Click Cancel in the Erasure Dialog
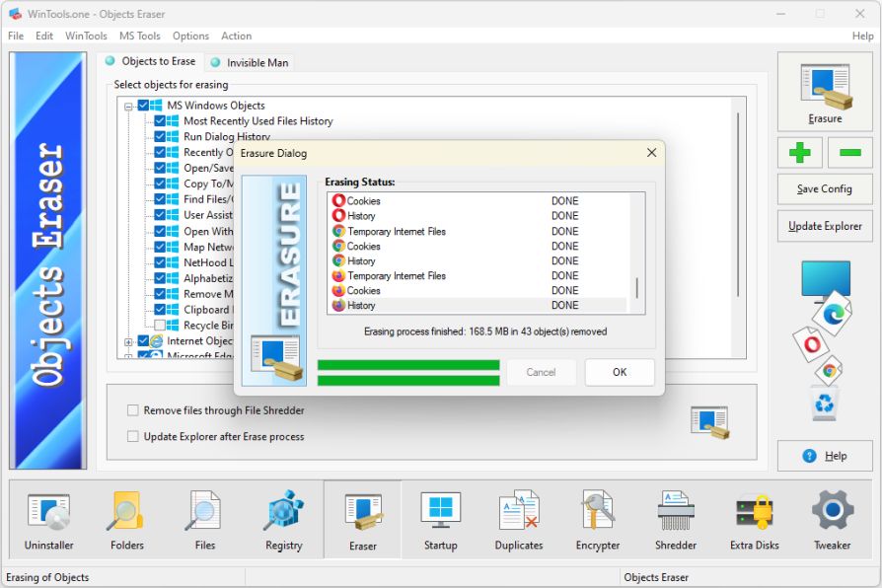Screen dimensions: 882x588 click(x=541, y=372)
